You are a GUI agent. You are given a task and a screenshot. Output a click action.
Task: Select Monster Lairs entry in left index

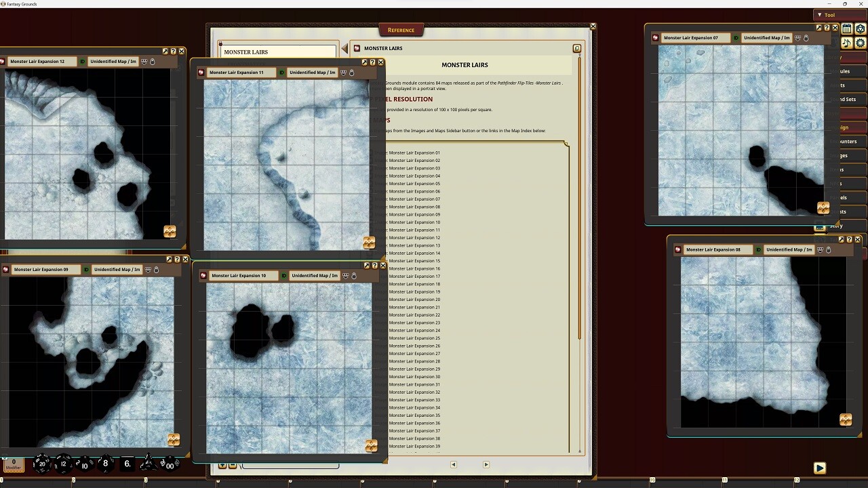[x=277, y=52]
